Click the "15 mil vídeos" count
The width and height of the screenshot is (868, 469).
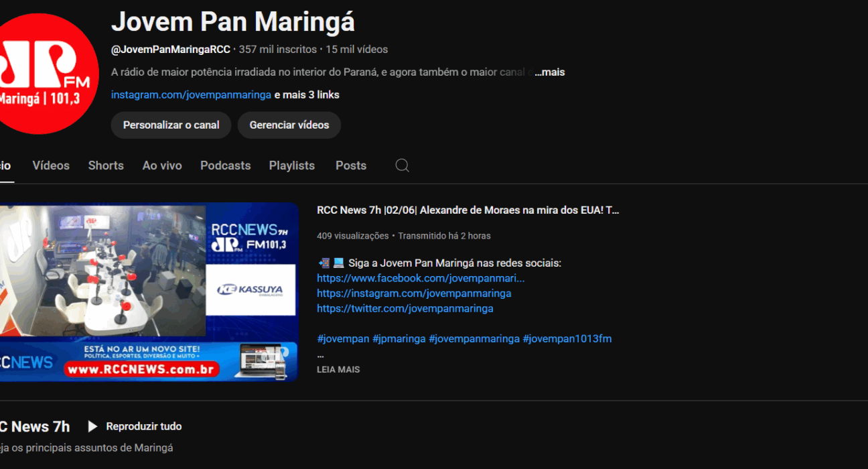pos(357,50)
